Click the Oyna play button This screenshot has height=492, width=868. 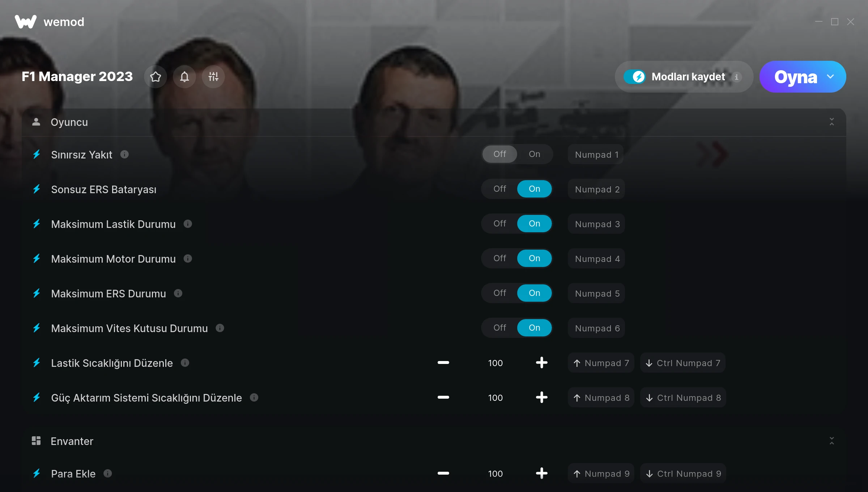pos(796,77)
